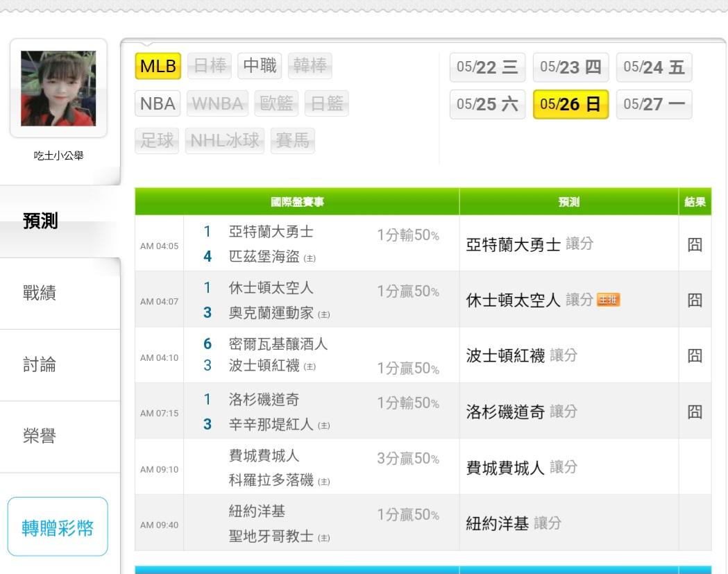The height and width of the screenshot is (574, 728).
Task: Click game time AM 07:15
Action: pyautogui.click(x=159, y=413)
